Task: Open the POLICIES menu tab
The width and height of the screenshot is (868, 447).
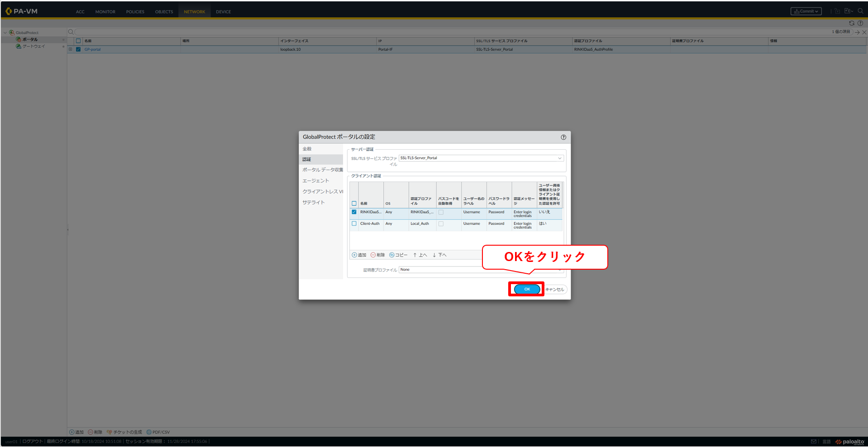Action: click(135, 12)
